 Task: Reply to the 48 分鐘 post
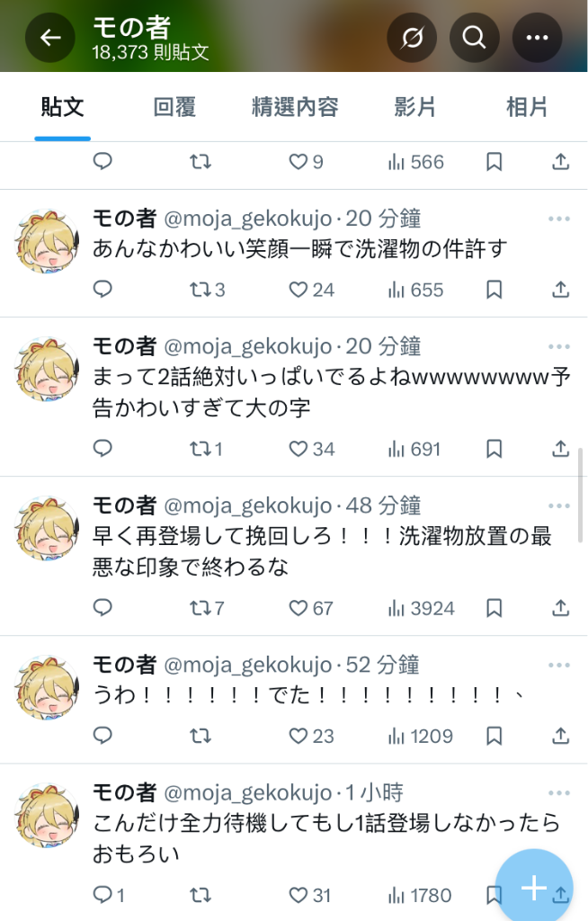102,608
